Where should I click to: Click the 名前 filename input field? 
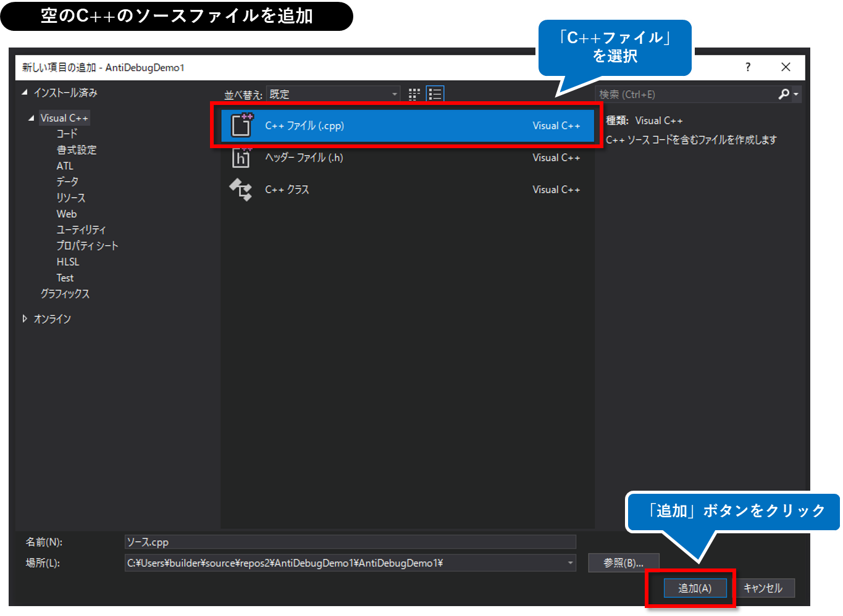click(x=350, y=542)
